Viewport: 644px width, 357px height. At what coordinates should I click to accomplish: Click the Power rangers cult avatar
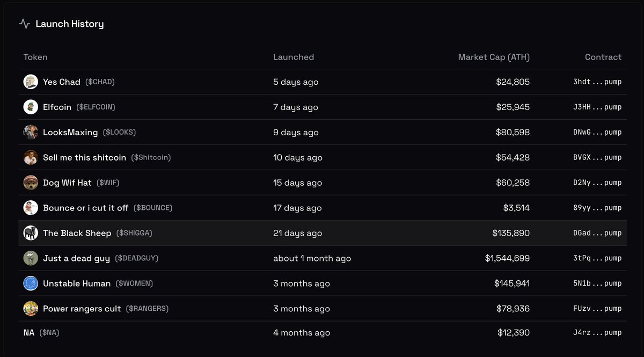[31, 309]
